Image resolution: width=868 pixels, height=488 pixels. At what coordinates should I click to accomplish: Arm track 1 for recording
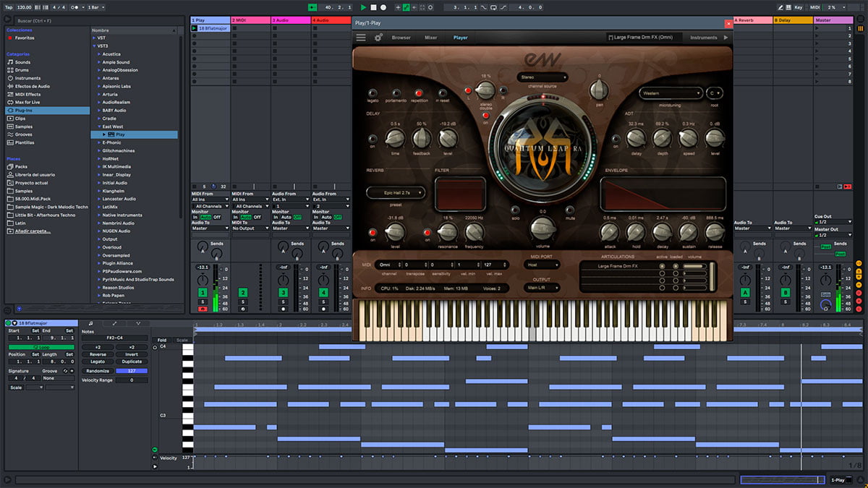coord(203,309)
